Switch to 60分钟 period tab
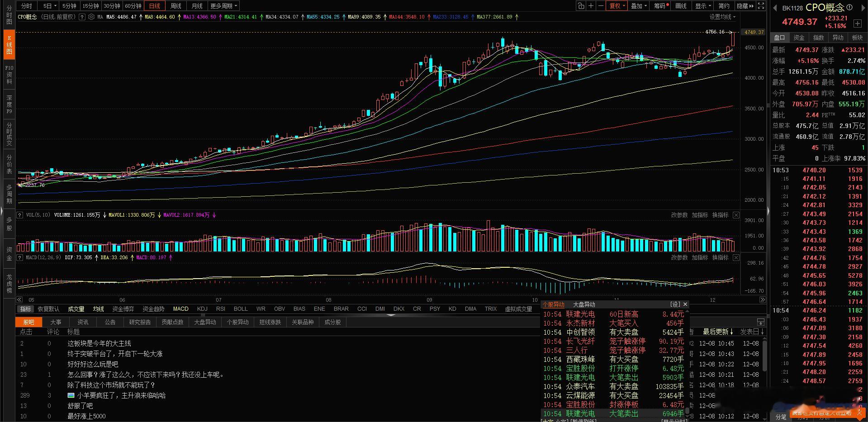This screenshot has height=422, width=868. (133, 6)
